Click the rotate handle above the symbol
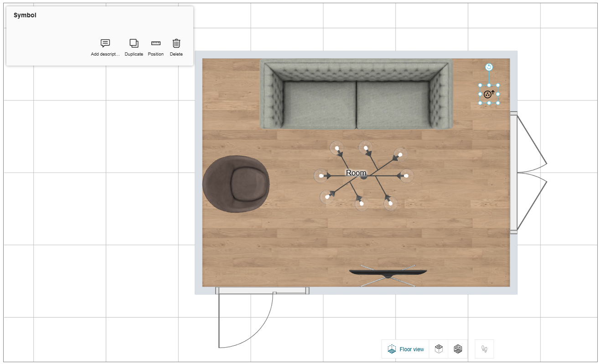This screenshot has height=364, width=600. coord(489,67)
